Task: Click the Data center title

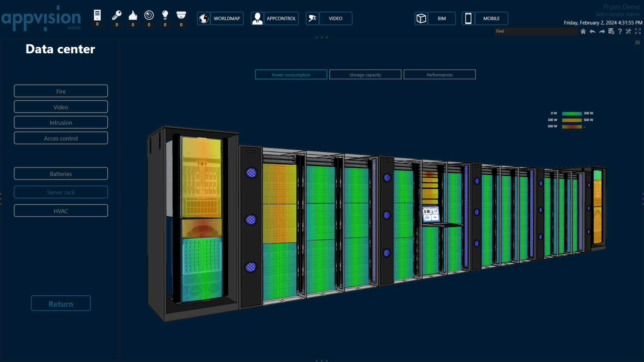Action: coord(60,49)
